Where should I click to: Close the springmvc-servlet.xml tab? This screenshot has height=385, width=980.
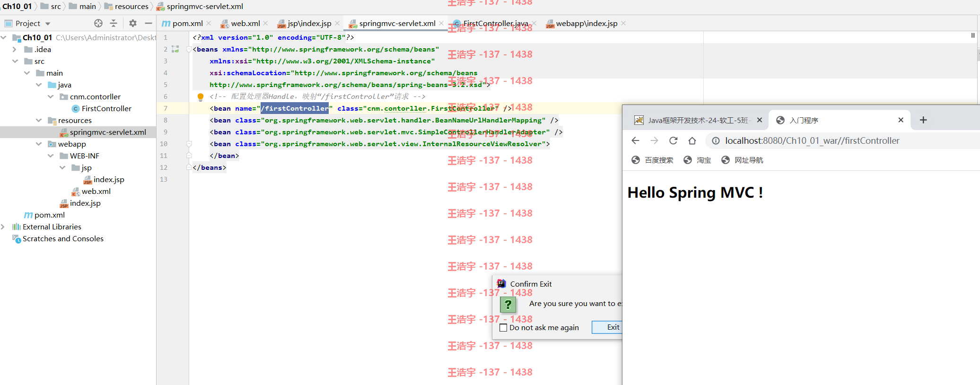[441, 23]
